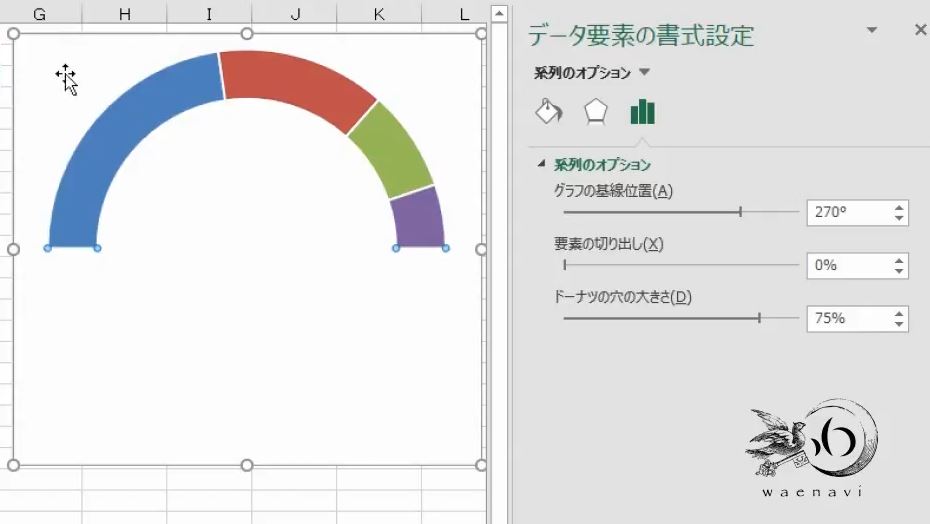This screenshot has width=930, height=524.
Task: Close the データ要素の書式設定 pane
Action: pyautogui.click(x=921, y=30)
